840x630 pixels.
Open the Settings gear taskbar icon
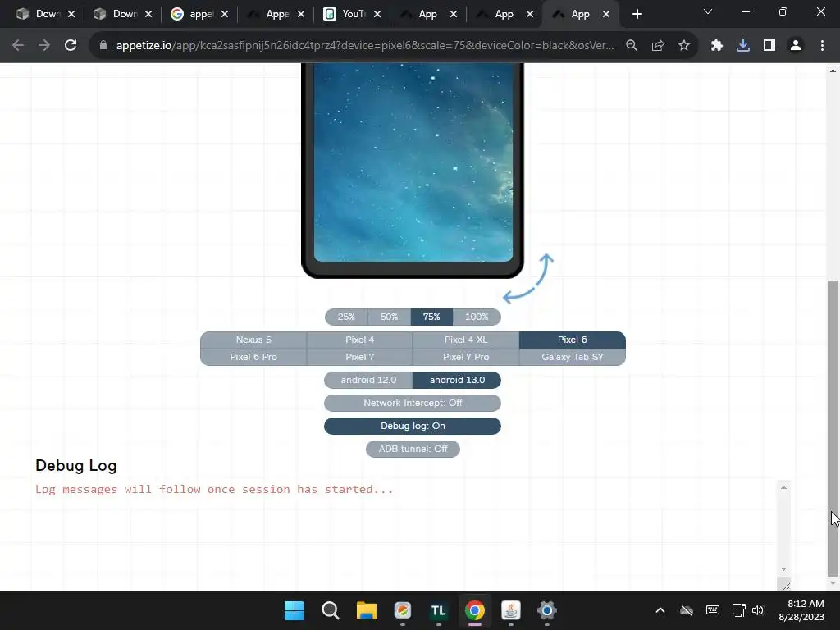point(547,610)
